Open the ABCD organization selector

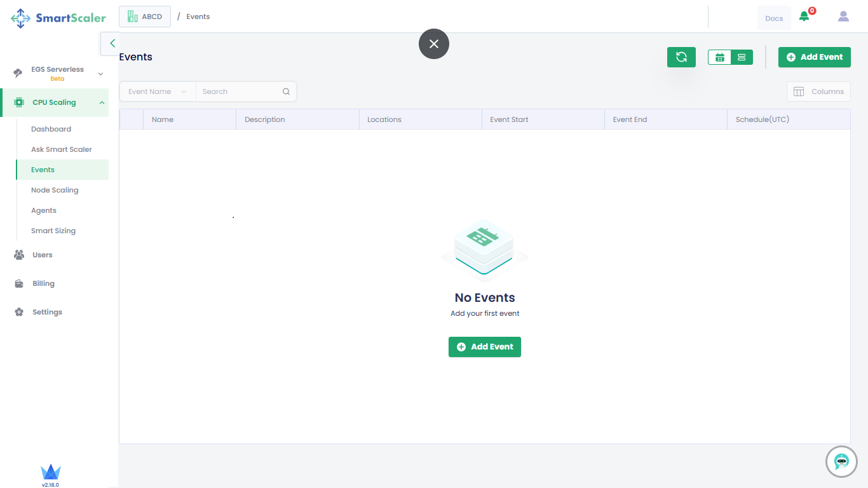pos(145,17)
